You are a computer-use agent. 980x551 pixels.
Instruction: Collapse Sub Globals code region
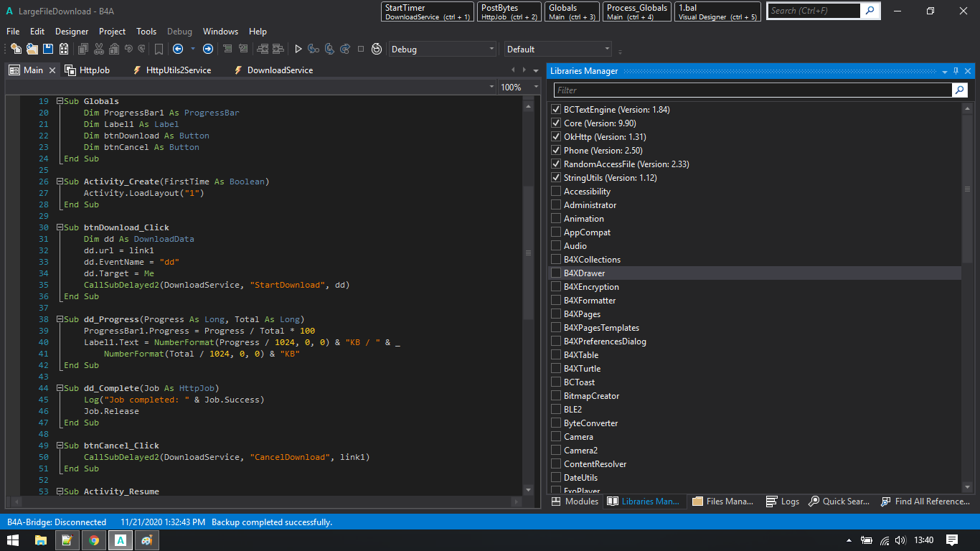(60, 101)
